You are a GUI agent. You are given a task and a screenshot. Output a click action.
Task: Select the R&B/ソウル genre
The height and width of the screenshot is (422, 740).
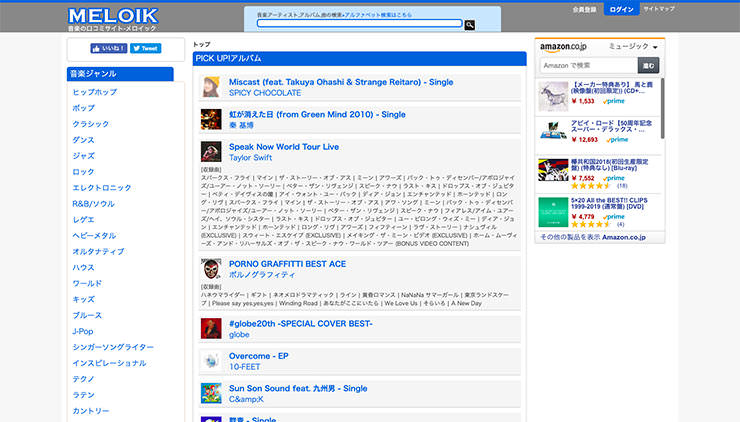(x=93, y=203)
